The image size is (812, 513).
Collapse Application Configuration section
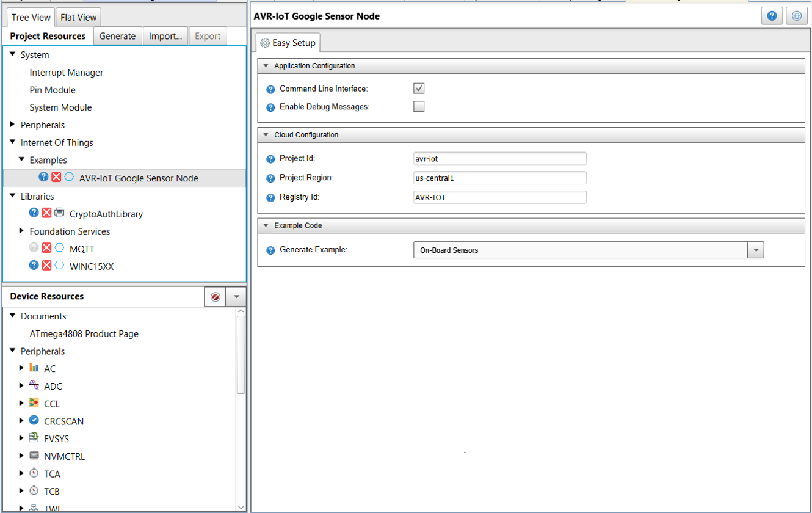(266, 65)
